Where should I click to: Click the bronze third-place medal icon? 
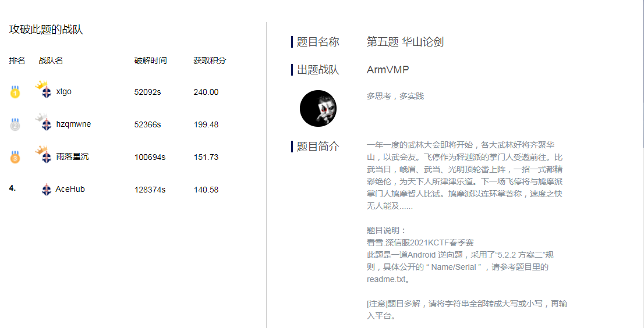click(x=15, y=156)
